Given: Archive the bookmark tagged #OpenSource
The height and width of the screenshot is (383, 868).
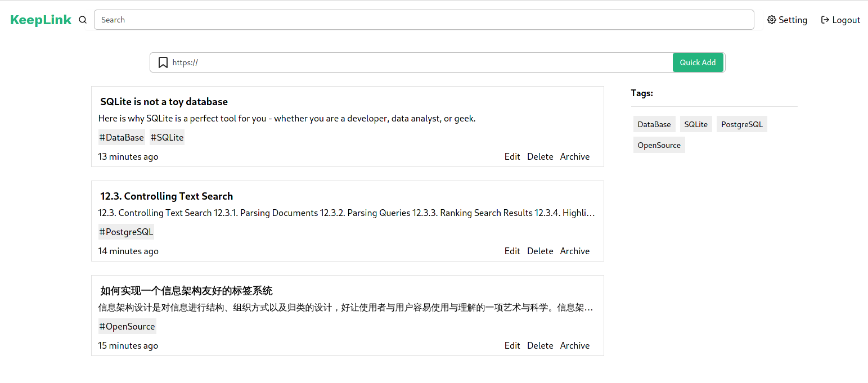Looking at the screenshot, I should [575, 345].
